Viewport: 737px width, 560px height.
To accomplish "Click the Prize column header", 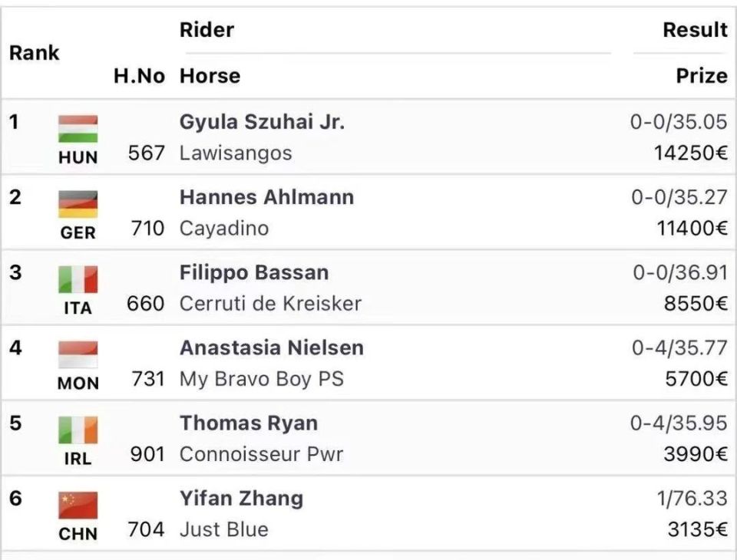I will click(x=701, y=76).
